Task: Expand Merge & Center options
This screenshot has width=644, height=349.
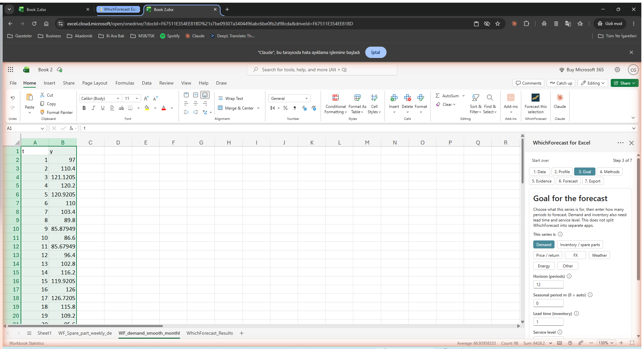Action: [258, 108]
